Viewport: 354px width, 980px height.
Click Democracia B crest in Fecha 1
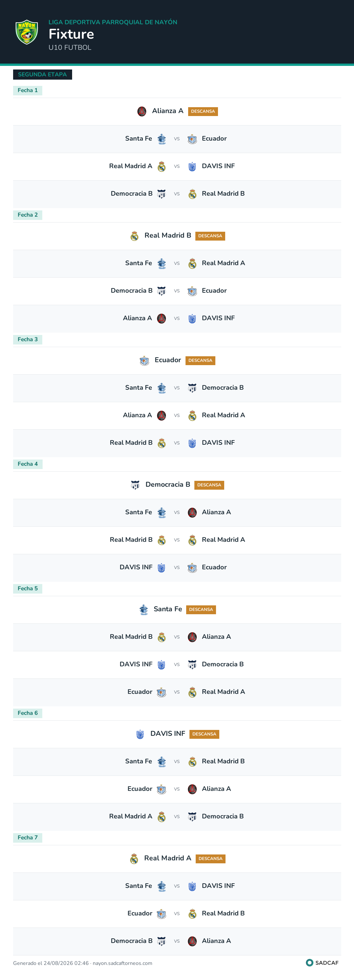[162, 194]
